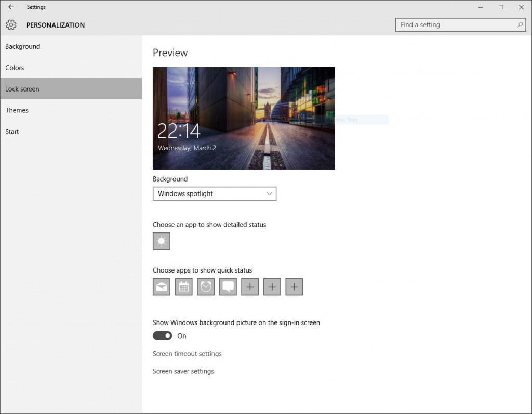532x414 pixels.
Task: Click the PERSONALIZATION heading text
Action: (x=56, y=25)
